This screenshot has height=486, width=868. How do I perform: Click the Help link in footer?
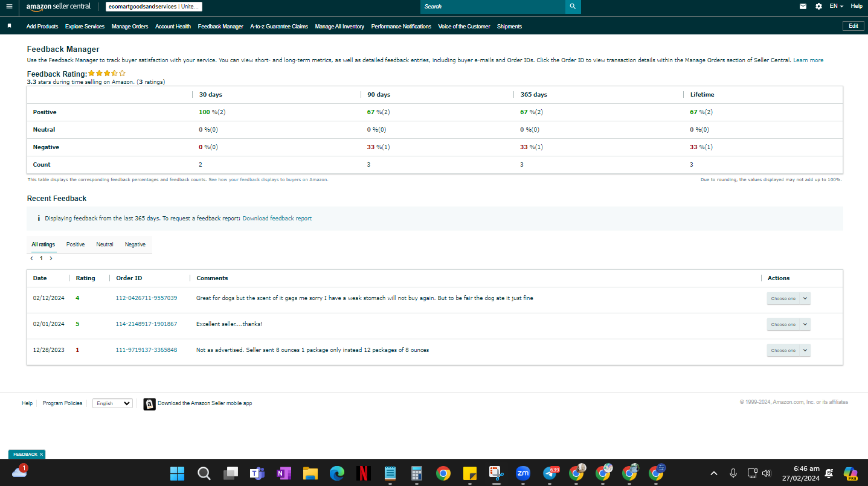[27, 403]
